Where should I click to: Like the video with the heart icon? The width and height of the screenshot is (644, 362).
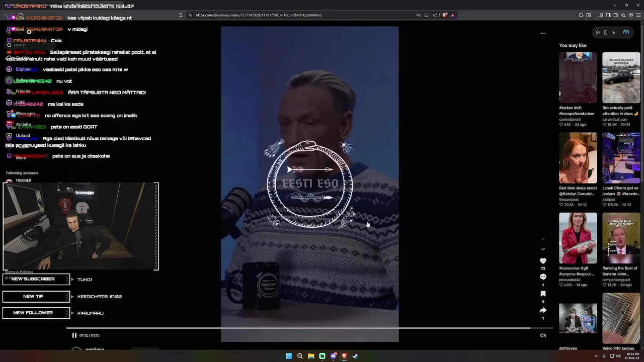click(543, 261)
